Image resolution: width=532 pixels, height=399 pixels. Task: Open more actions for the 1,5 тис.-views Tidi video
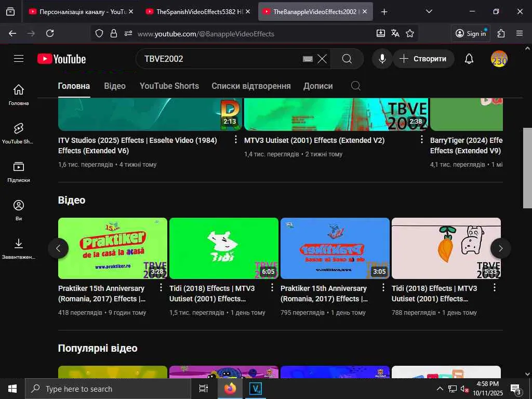[x=272, y=288]
